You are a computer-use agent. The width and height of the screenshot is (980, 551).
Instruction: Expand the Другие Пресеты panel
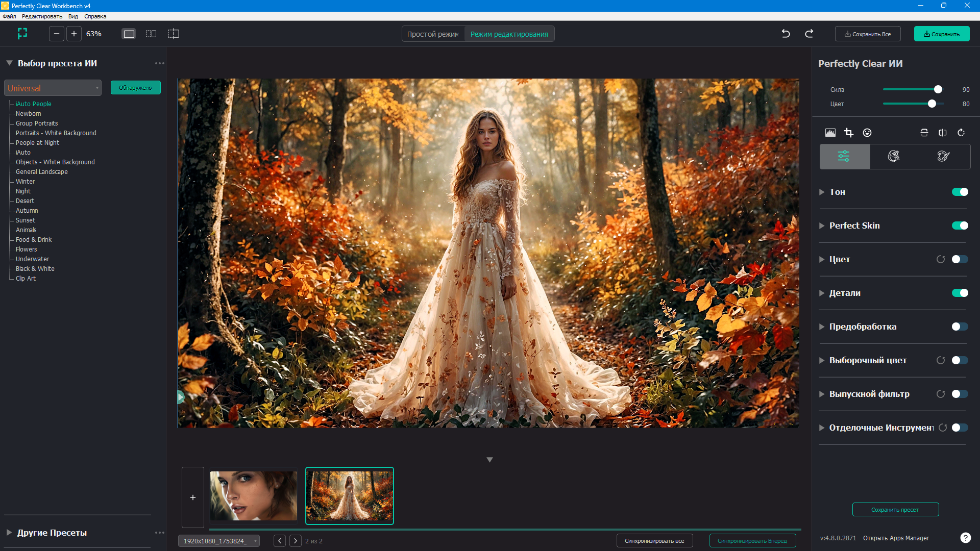9,533
